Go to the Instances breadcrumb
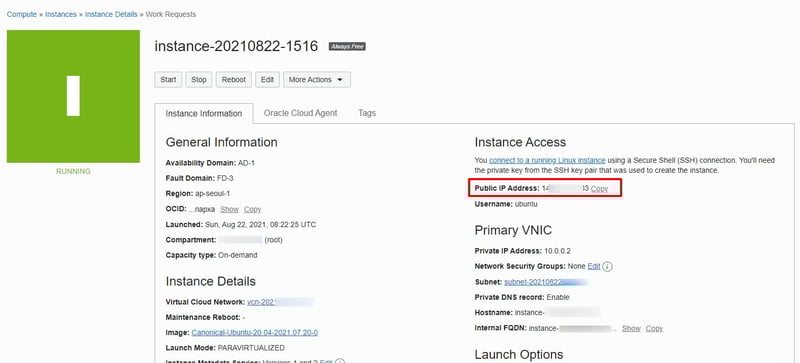 click(61, 14)
